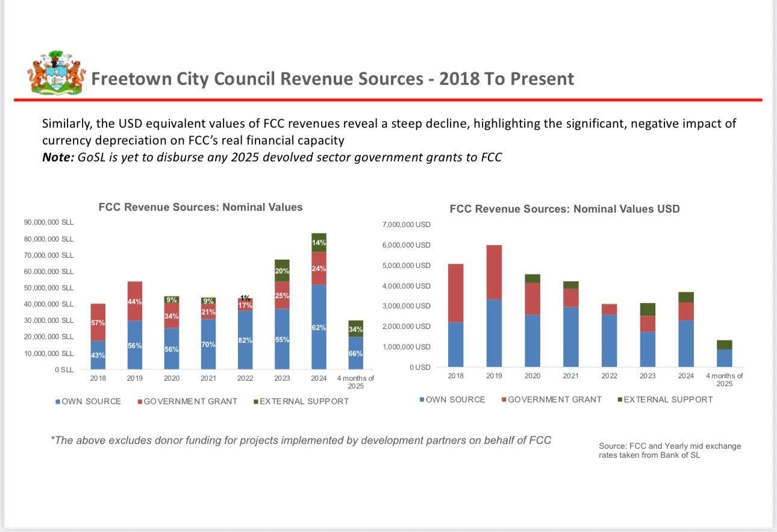Select the slide title 'Freetown City Council Revenue Sources'
777x532 pixels.
332,79
